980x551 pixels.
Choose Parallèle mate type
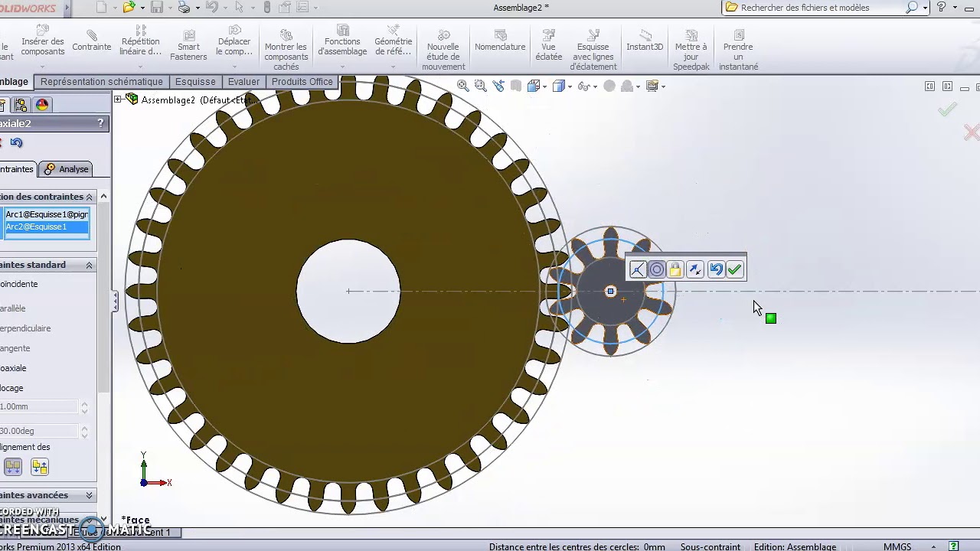point(13,308)
